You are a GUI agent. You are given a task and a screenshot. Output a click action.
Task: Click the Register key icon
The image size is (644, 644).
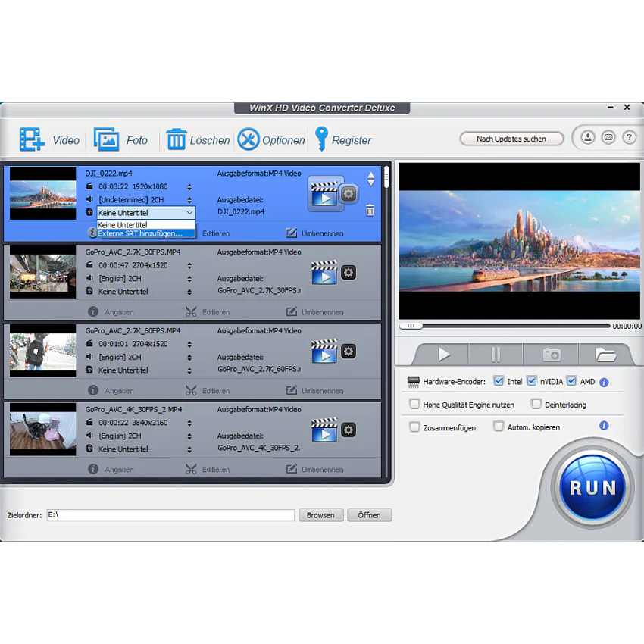pos(321,139)
